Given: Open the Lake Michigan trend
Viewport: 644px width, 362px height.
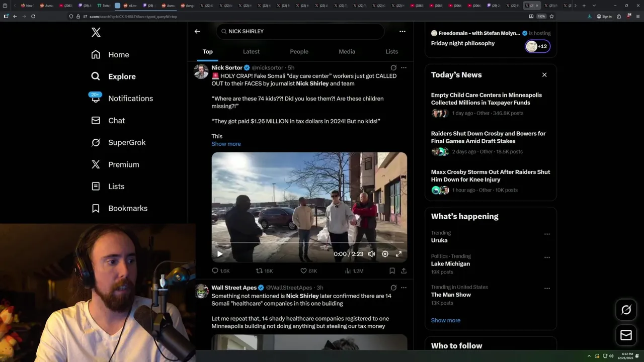Looking at the screenshot, I should point(450,264).
